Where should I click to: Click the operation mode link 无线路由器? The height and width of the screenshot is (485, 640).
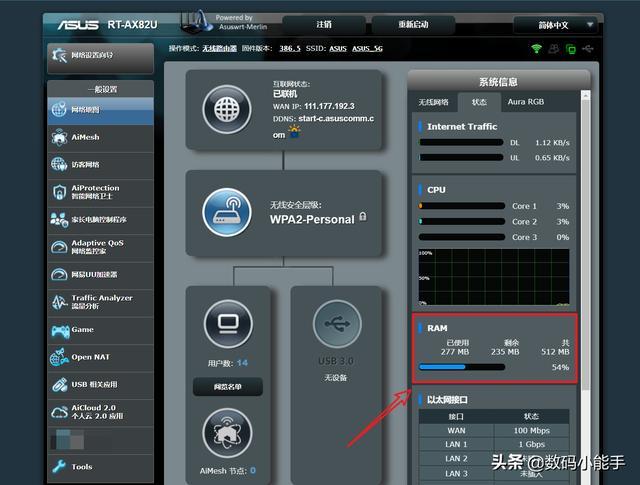tap(220, 49)
